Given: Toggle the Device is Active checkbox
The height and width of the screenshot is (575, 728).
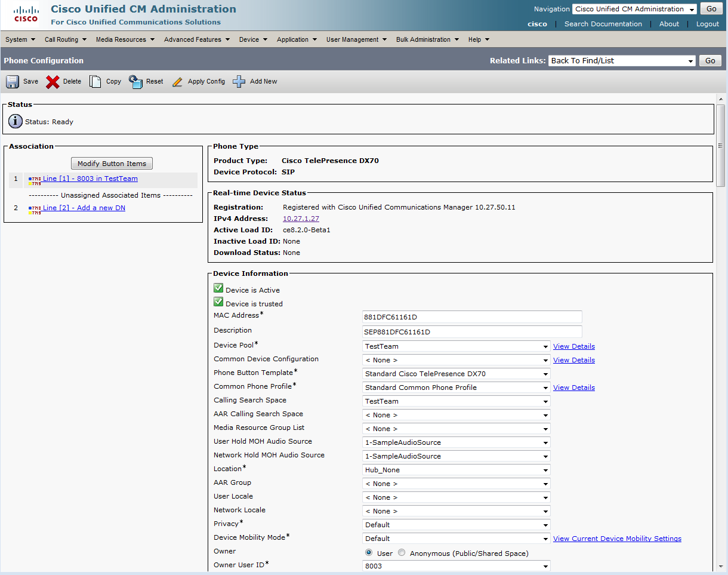Looking at the screenshot, I should (218, 289).
